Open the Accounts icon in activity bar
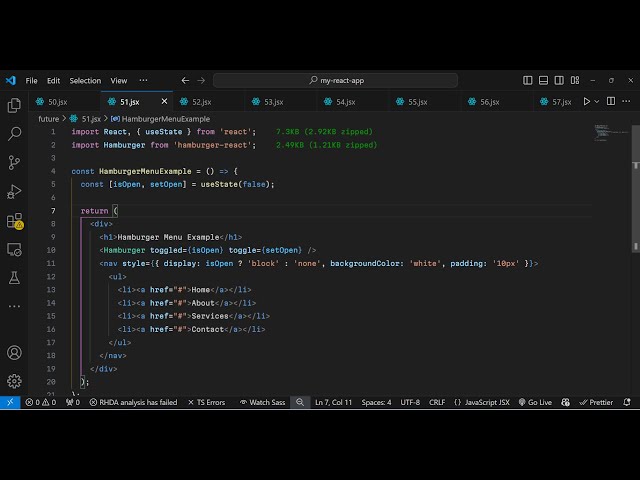 click(14, 353)
